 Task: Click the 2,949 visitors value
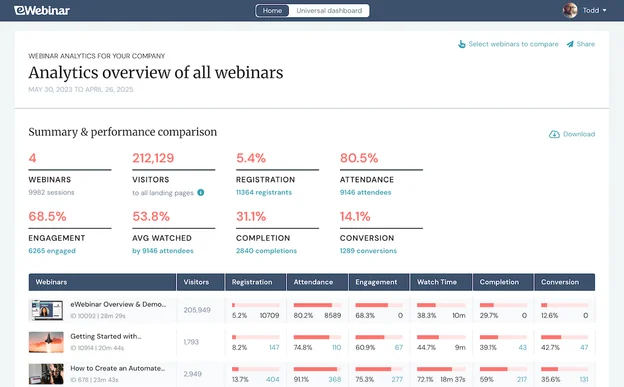coord(193,374)
